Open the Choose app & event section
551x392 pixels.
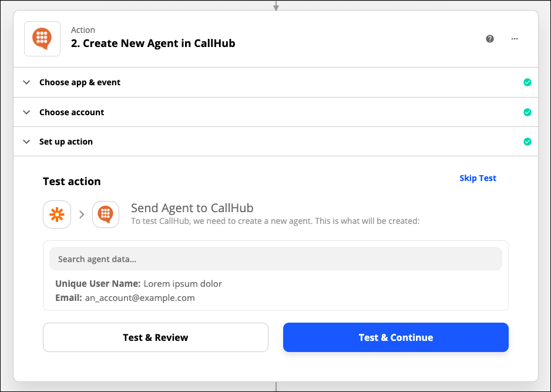point(275,82)
